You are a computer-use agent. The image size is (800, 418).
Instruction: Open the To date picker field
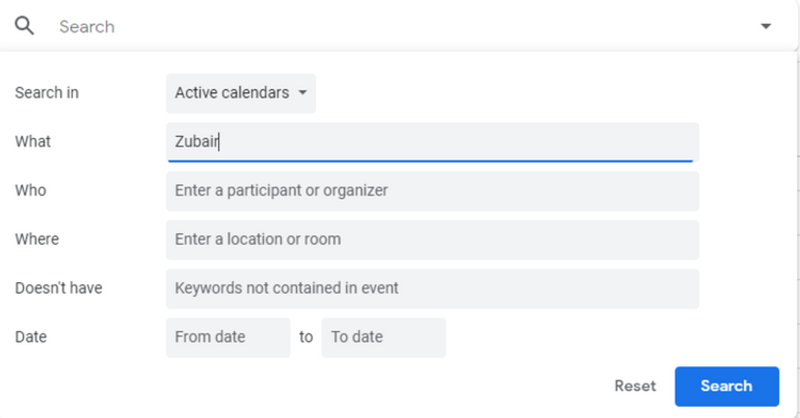[x=384, y=337]
